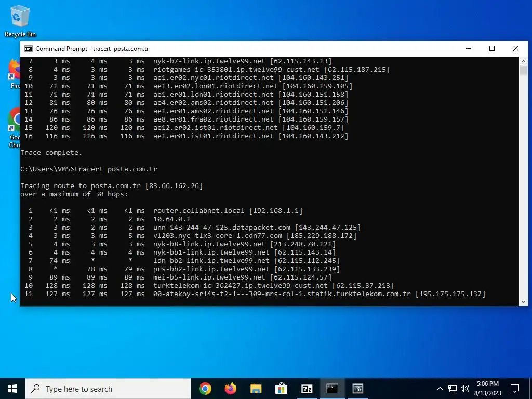Click the Command Prompt vertical scrollbar thumb
The height and width of the screenshot is (399, 532).
coord(523,71)
